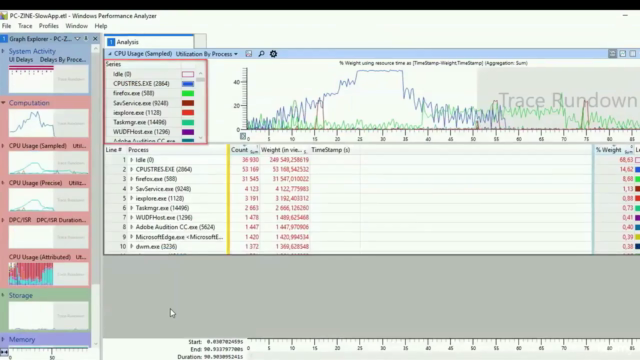Expand the System Activity section
This screenshot has height=360, width=640.
[x=3, y=51]
